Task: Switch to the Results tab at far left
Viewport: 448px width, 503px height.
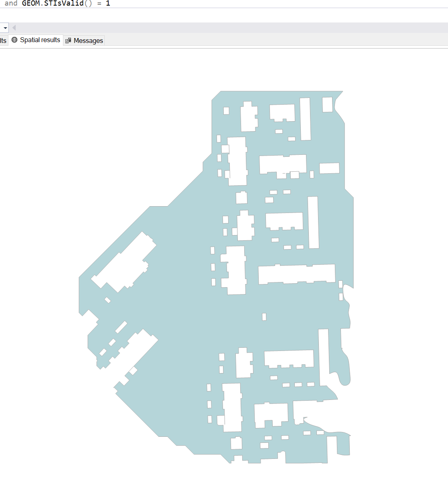Action: click(x=3, y=41)
